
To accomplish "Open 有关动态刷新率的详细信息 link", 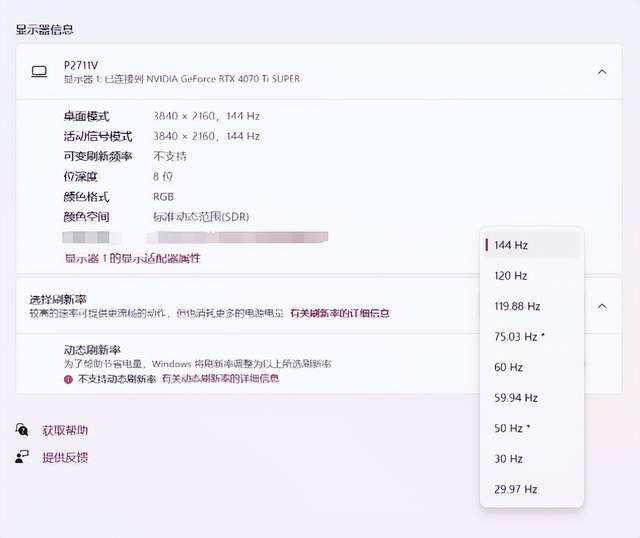I will 220,379.
